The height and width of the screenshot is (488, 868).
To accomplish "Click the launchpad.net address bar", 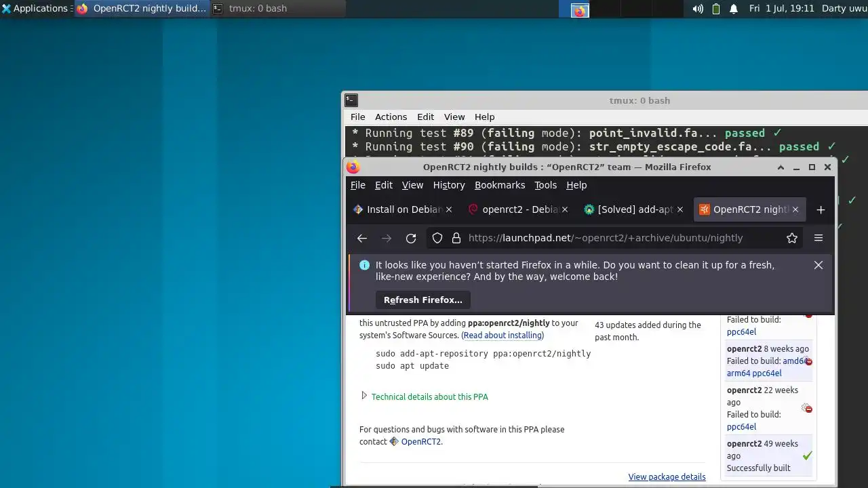I will point(605,238).
